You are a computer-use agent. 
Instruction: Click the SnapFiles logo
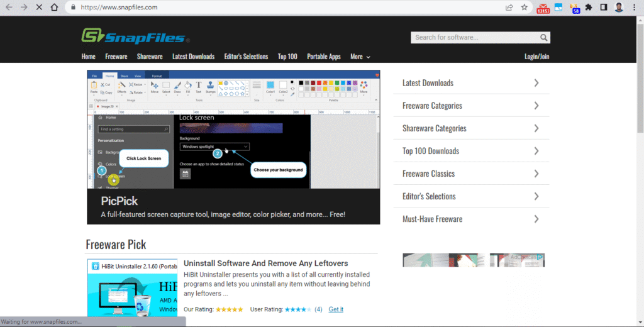pos(136,36)
